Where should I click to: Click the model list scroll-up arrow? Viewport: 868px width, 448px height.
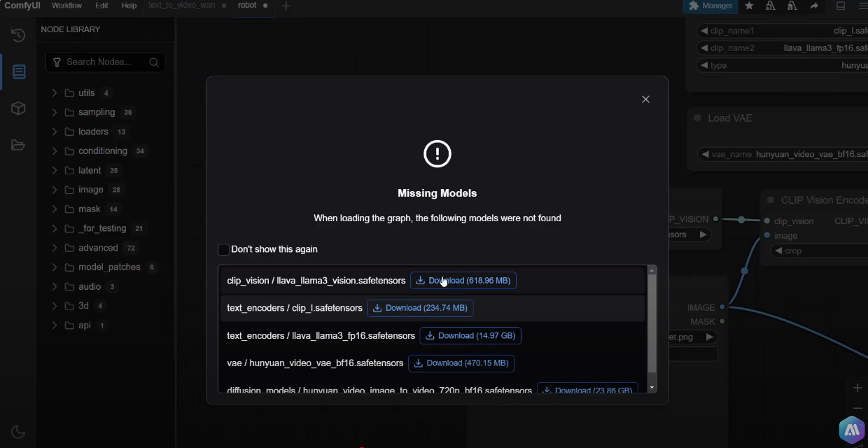(x=652, y=269)
